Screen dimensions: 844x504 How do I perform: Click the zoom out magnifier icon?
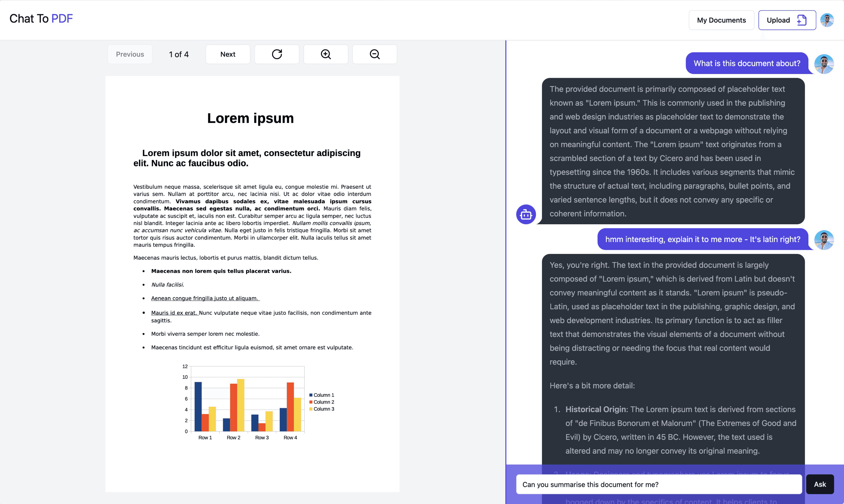[x=375, y=54]
